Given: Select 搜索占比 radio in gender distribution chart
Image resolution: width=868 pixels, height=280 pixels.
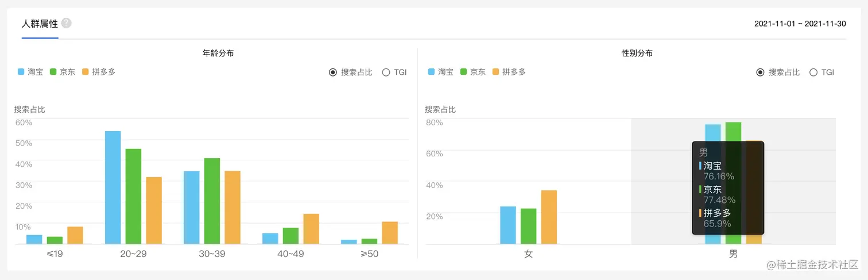Looking at the screenshot, I should (x=761, y=72).
